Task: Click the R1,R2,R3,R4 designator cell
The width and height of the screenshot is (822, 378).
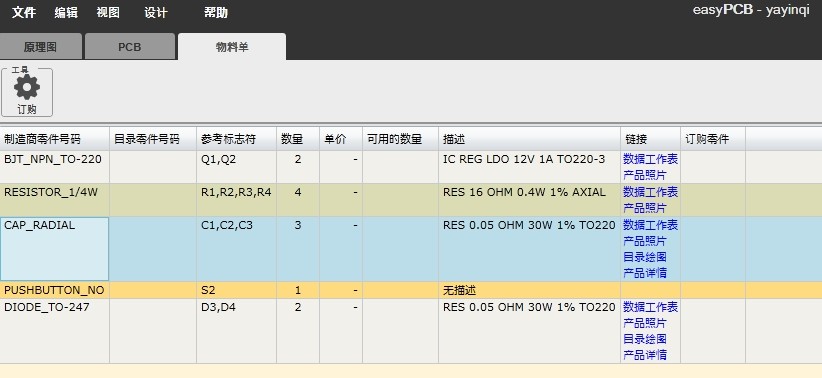Action: (236, 200)
